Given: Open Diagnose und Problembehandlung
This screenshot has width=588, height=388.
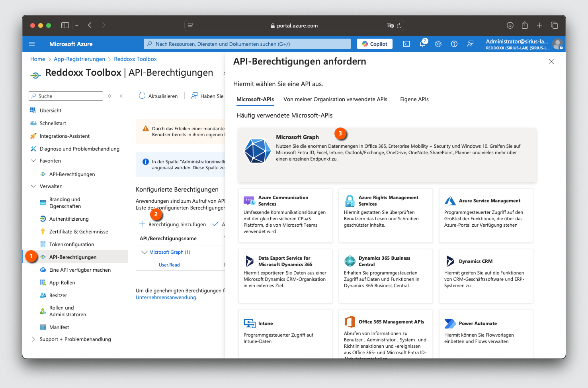Looking at the screenshot, I should point(79,149).
